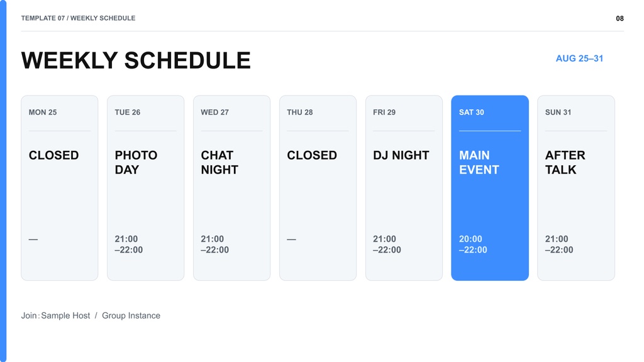Click the SAT 30 day label

point(472,112)
